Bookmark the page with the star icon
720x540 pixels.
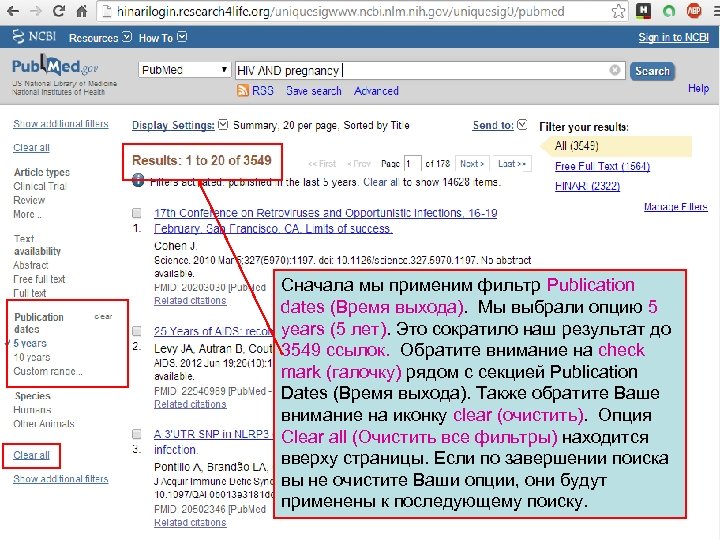pos(619,11)
